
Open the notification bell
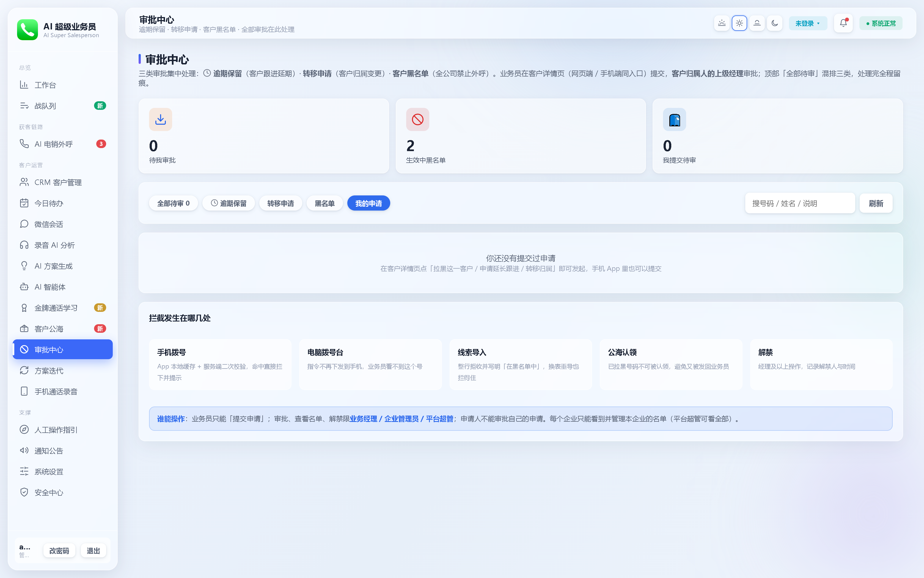[843, 23]
